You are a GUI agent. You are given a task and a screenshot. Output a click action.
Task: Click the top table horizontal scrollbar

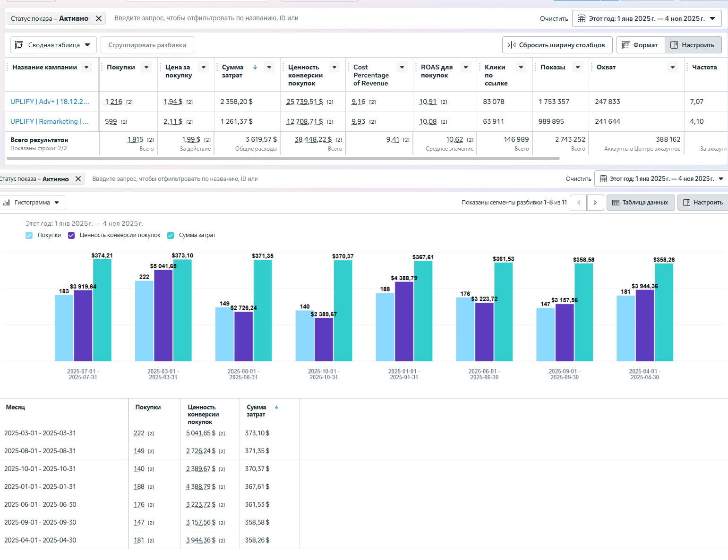283,158
